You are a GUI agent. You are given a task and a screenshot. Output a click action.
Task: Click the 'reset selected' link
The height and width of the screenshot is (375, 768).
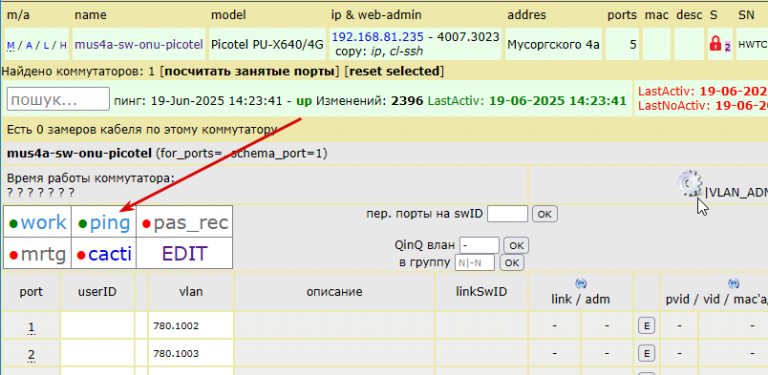(x=394, y=71)
